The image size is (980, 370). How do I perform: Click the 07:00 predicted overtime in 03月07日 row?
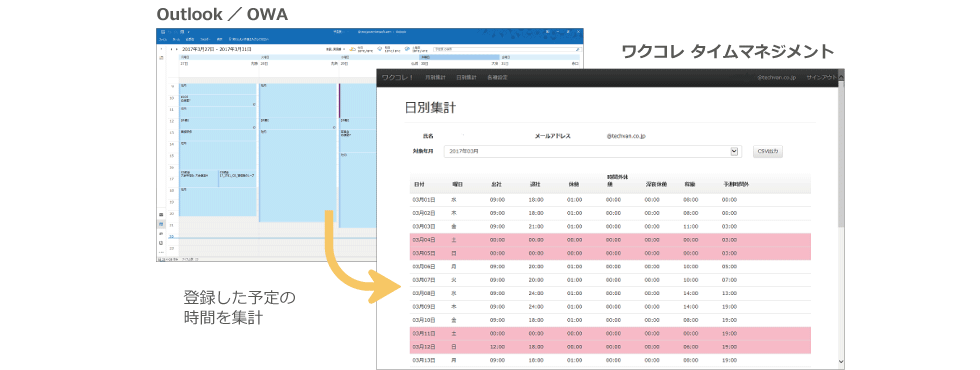[x=729, y=279]
